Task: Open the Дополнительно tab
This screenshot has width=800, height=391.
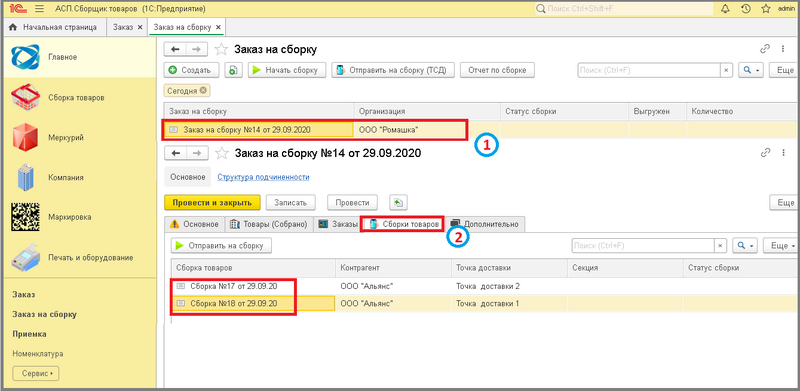Action: tap(485, 224)
